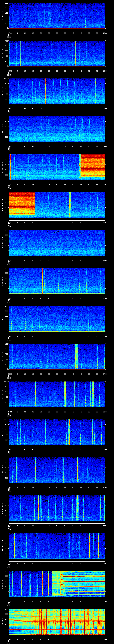This screenshot has width=114, height=644.
Task: Select the spectrogram panel starting at 2:22:00
Action: [x=57, y=205]
